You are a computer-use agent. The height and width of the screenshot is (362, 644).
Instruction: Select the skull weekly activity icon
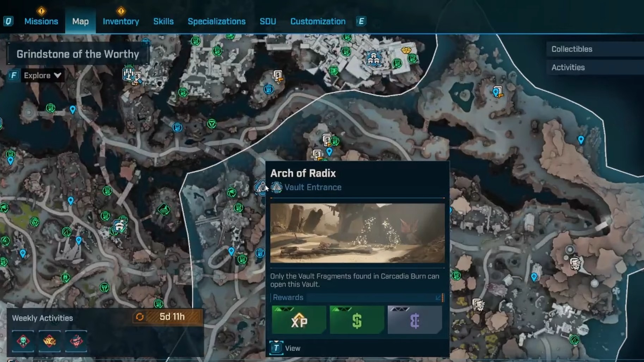[23, 341]
